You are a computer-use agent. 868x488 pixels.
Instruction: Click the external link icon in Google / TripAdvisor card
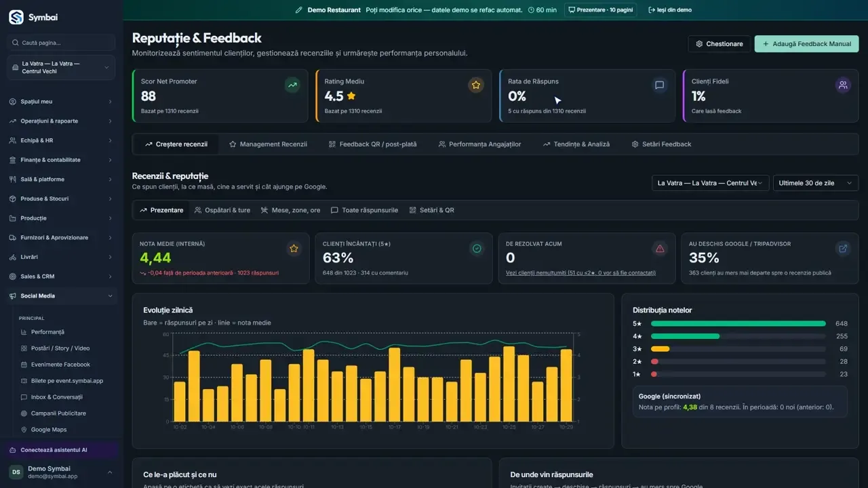[x=843, y=249]
